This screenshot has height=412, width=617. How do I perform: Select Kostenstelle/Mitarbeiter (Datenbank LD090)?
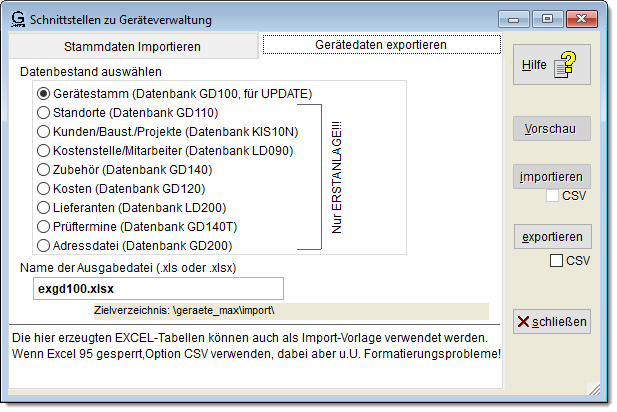43,150
